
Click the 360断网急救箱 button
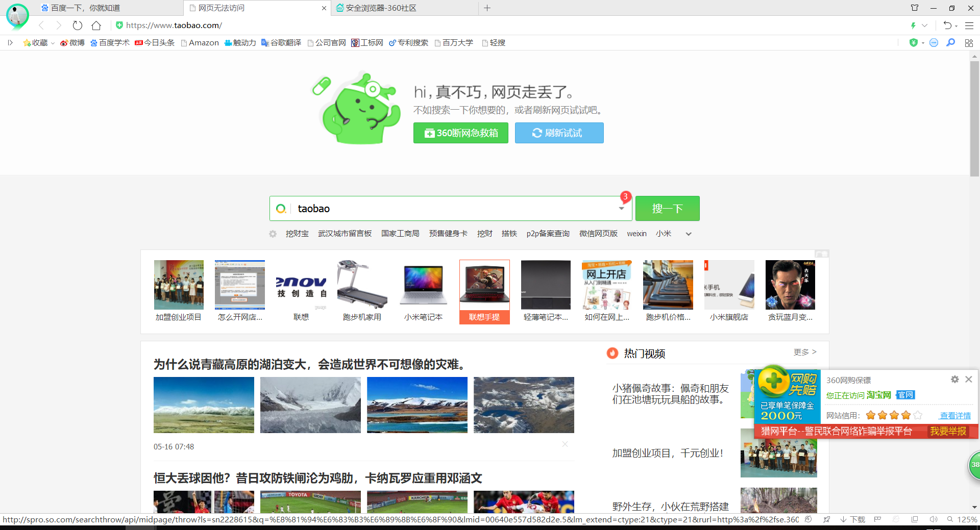click(x=461, y=133)
